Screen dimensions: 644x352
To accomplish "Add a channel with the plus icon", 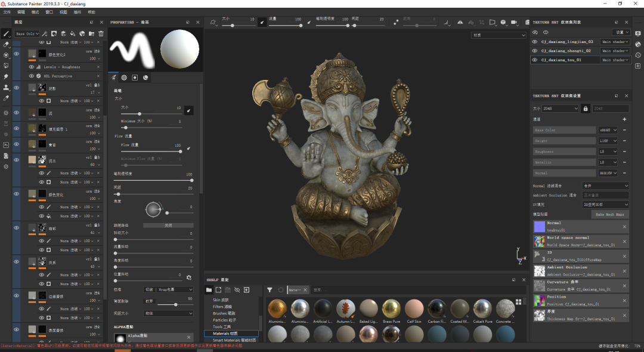I will (x=624, y=119).
